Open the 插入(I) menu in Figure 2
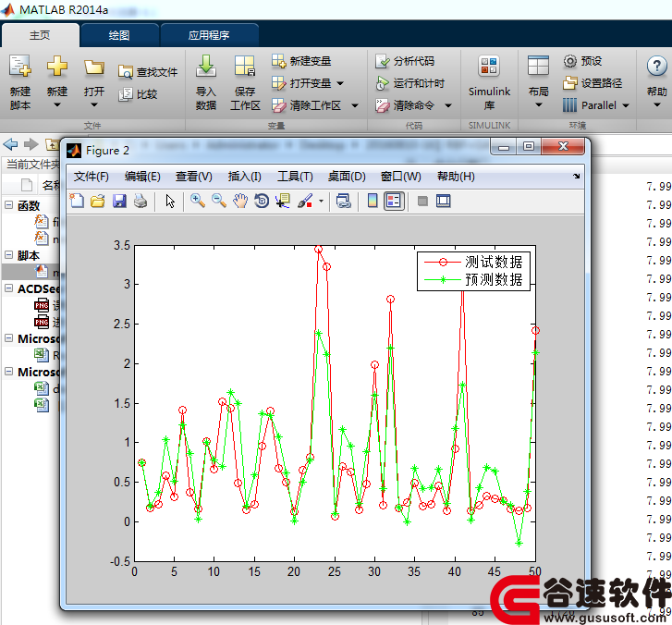 [245, 177]
